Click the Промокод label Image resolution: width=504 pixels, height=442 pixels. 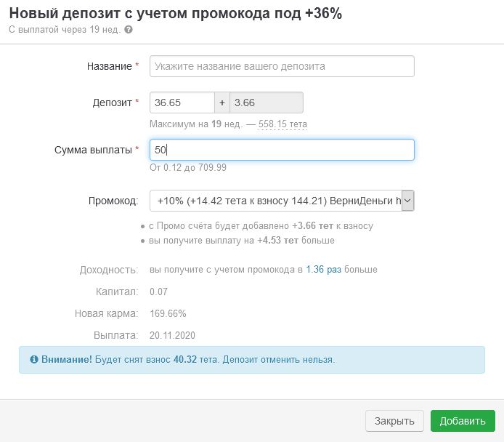(113, 201)
